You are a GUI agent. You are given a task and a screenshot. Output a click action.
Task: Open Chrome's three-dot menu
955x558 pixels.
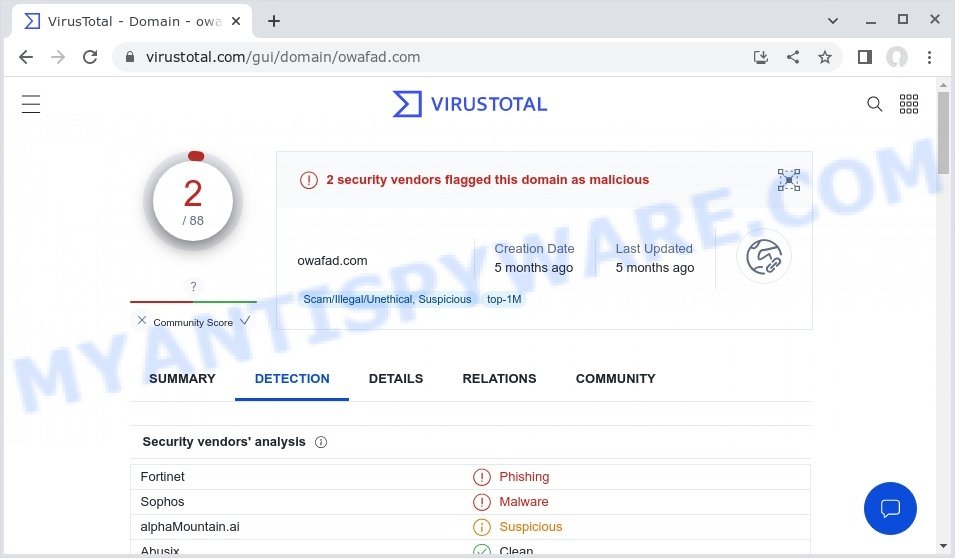coord(929,57)
